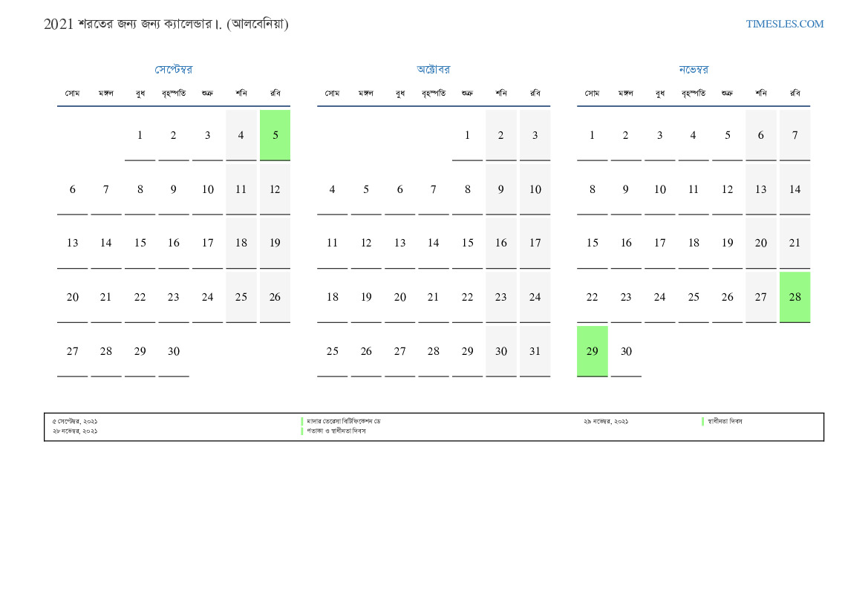Click September's রবি weekday header
Image resolution: width=868 pixels, height=614 pixels.
(275, 93)
